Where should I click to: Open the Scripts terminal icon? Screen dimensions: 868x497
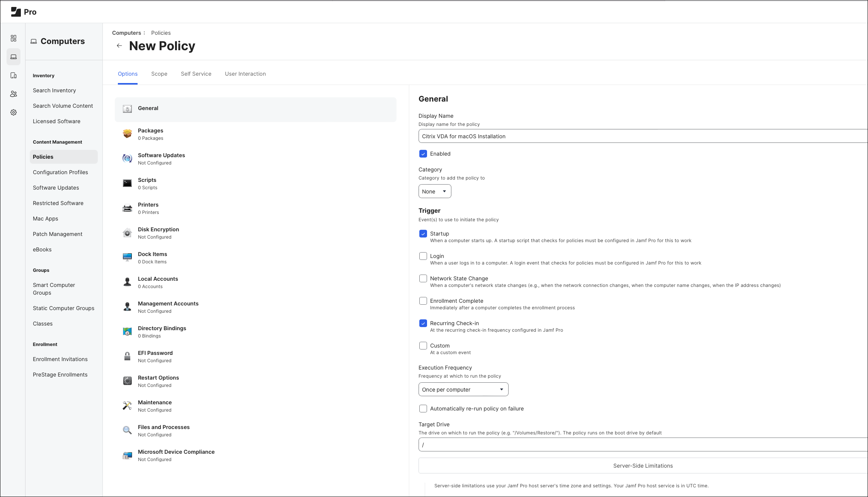(127, 183)
